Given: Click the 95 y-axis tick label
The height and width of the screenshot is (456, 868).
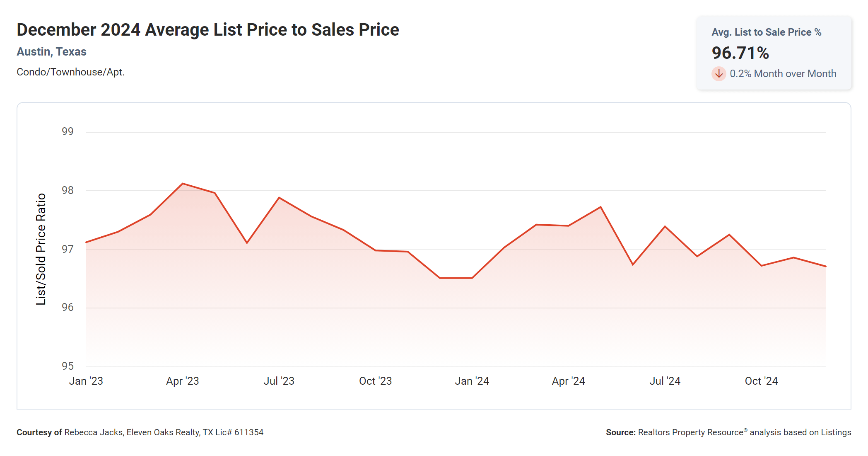Looking at the screenshot, I should coord(68,366).
